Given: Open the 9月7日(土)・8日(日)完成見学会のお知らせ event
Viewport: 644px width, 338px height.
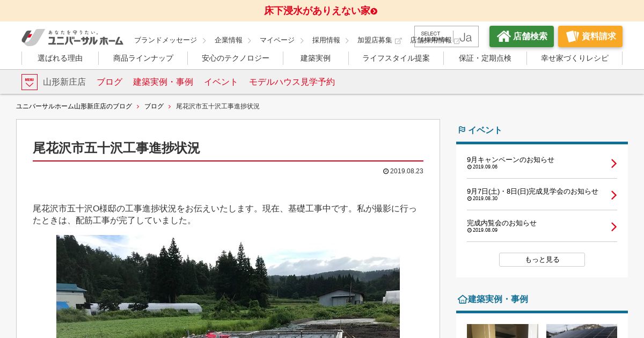Looking at the screenshot, I should point(532,192).
